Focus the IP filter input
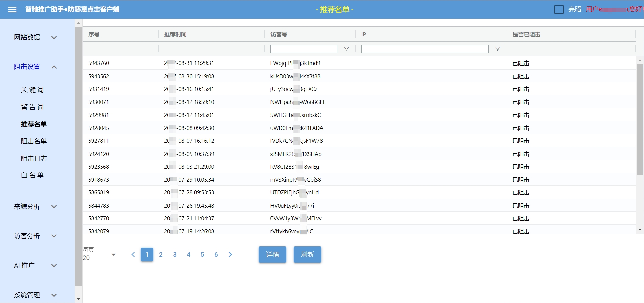644x303 pixels. 425,49
